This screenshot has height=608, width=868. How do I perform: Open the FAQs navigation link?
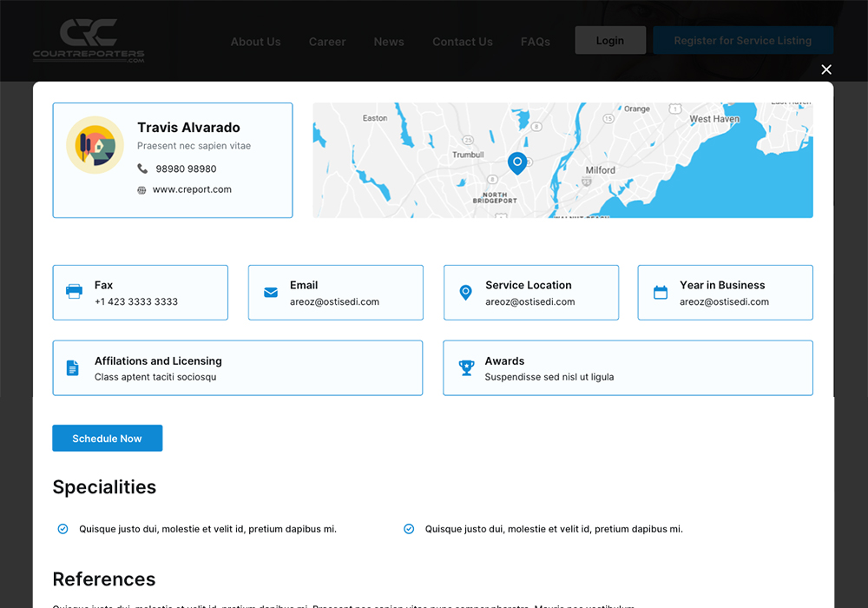535,42
